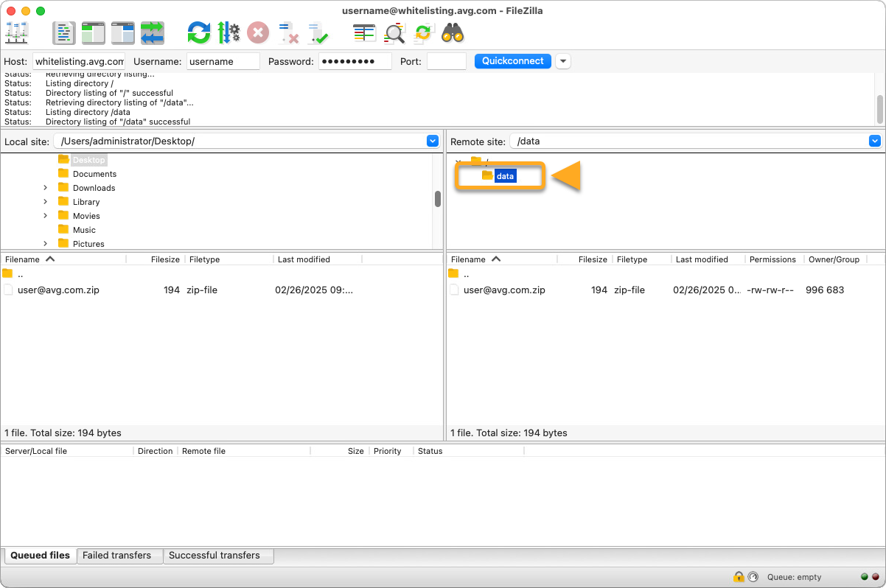Toggle synchronized browsing icon
This screenshot has height=588, width=886.
pos(423,33)
